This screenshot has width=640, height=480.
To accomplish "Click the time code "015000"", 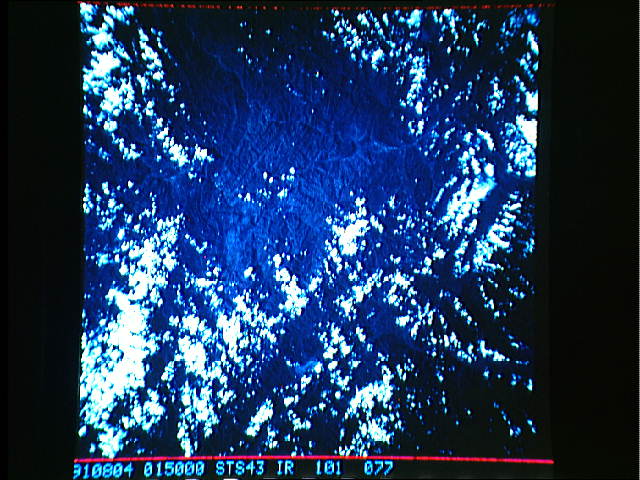I will pos(174,469).
